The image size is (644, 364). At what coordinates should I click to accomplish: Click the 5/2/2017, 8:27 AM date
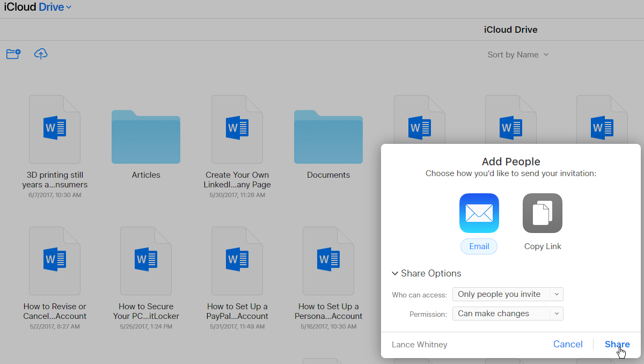pyautogui.click(x=55, y=326)
